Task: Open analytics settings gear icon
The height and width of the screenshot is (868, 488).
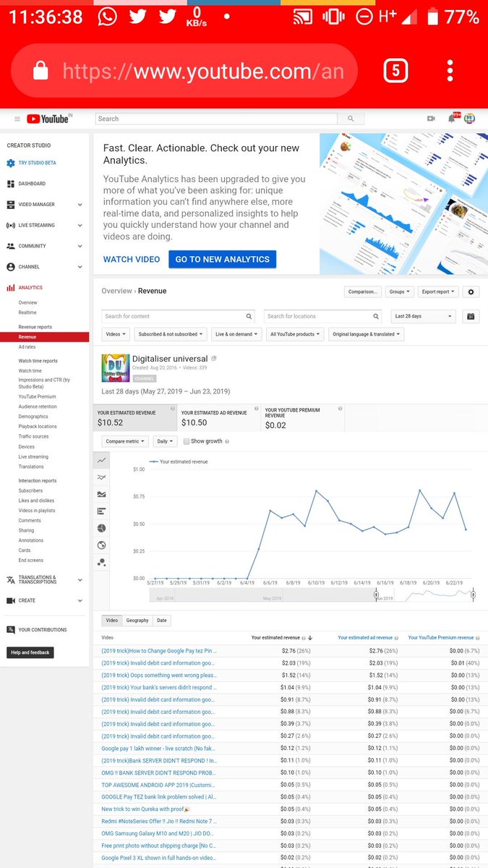Action: click(x=471, y=292)
